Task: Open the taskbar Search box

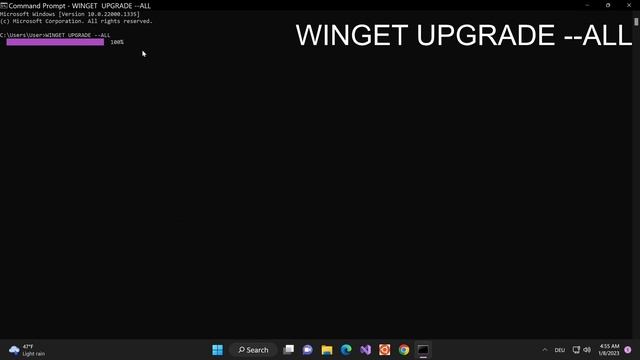Action: pyautogui.click(x=253, y=350)
